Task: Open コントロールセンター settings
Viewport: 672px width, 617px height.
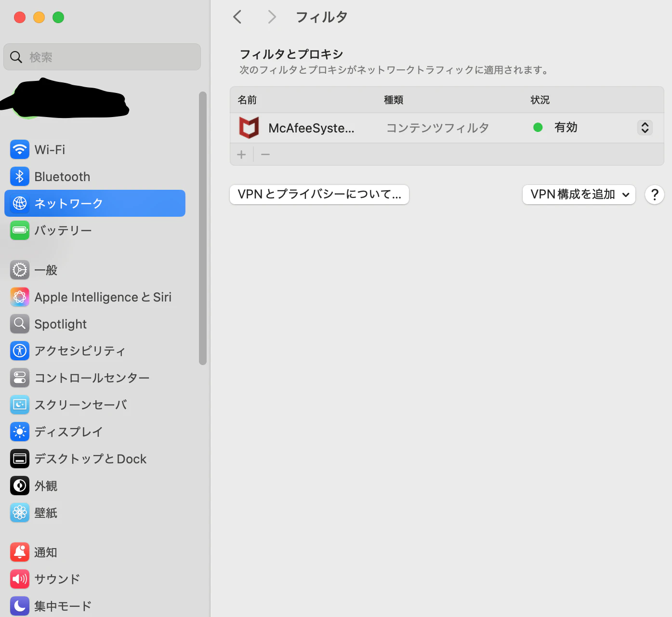Action: tap(92, 378)
